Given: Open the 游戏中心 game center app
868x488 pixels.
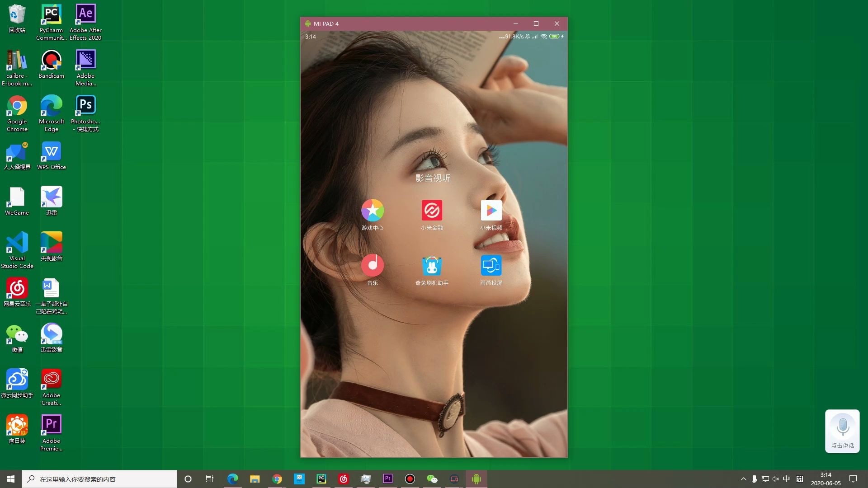Looking at the screenshot, I should [372, 211].
